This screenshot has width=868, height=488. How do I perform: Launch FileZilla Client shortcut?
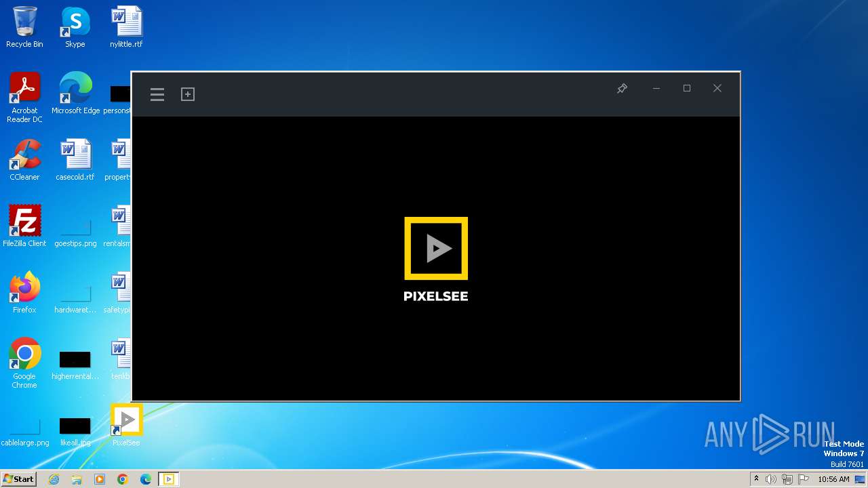(24, 226)
